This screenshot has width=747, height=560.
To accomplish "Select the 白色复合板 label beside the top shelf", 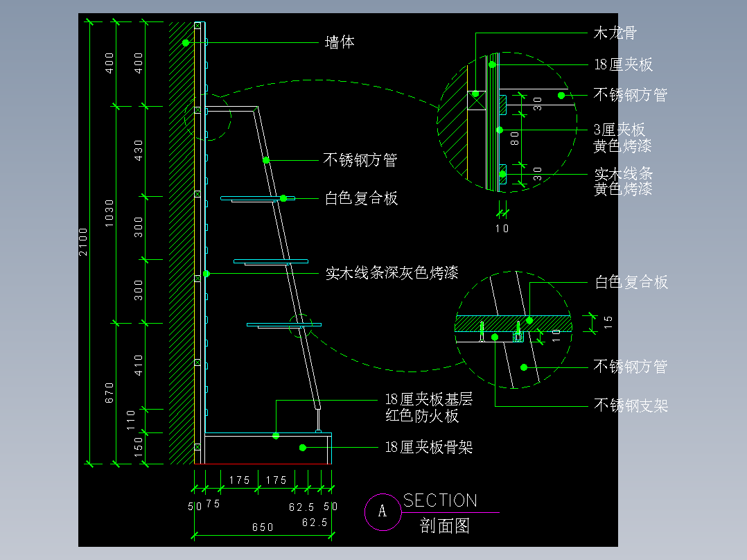I will point(361,198).
